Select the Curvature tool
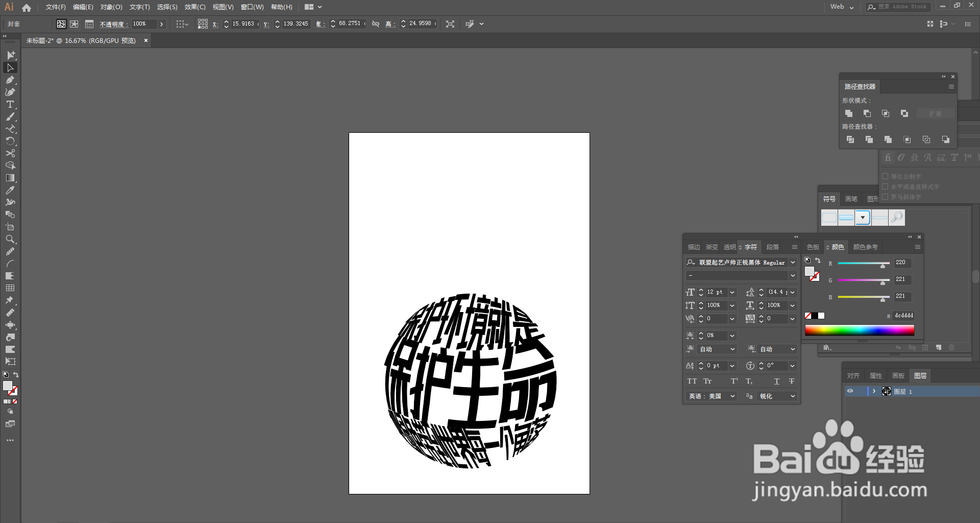Image resolution: width=980 pixels, height=523 pixels. [10, 92]
